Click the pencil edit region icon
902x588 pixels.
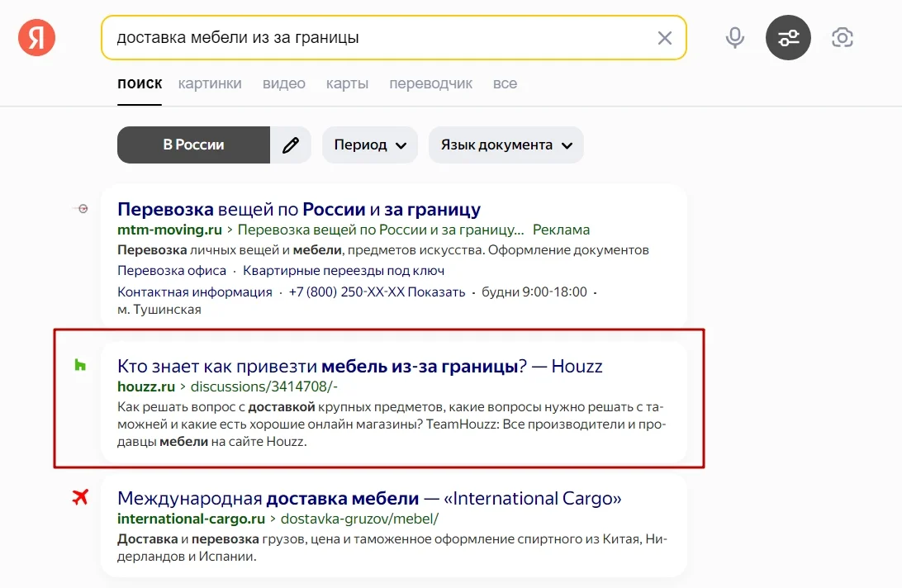pyautogui.click(x=291, y=145)
